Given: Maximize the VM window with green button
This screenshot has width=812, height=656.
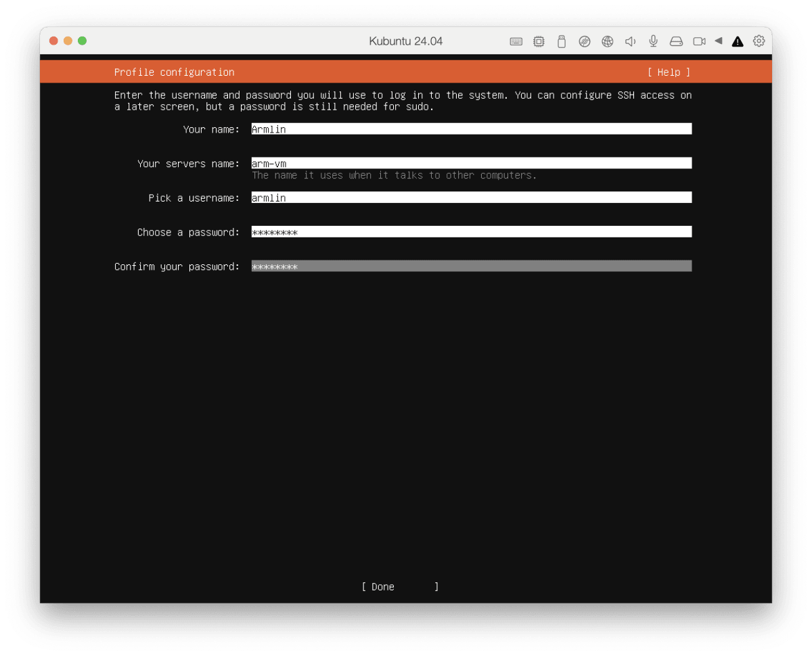Looking at the screenshot, I should tap(83, 41).
